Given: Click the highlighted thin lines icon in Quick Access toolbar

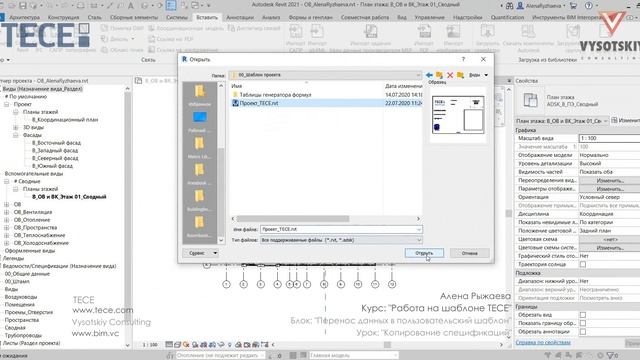Looking at the screenshot, I should pyautogui.click(x=171, y=6).
